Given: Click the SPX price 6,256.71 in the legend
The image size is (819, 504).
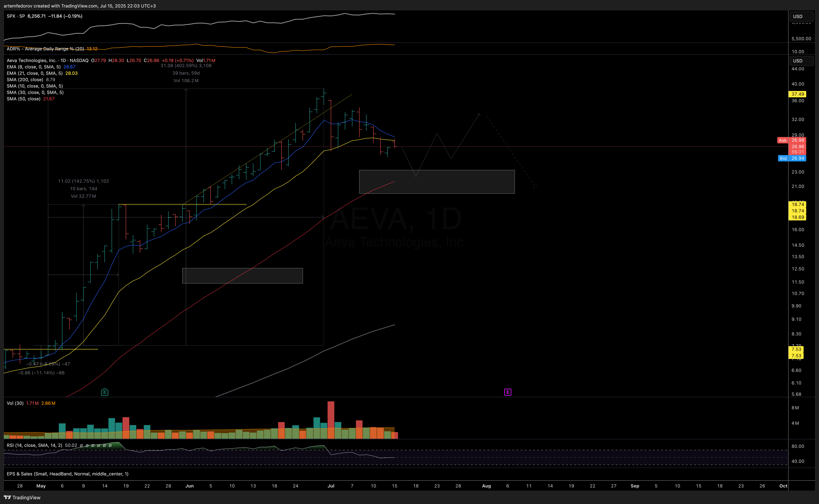Looking at the screenshot, I should (37, 16).
